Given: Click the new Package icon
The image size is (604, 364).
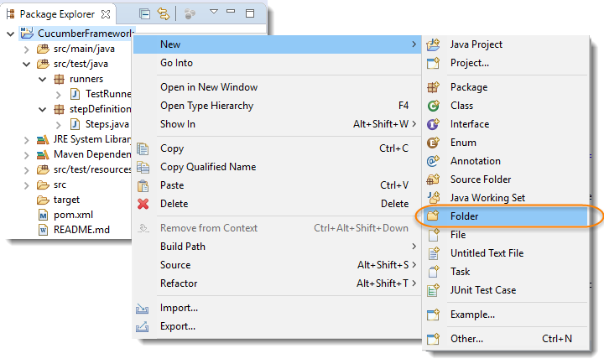Looking at the screenshot, I should [434, 87].
